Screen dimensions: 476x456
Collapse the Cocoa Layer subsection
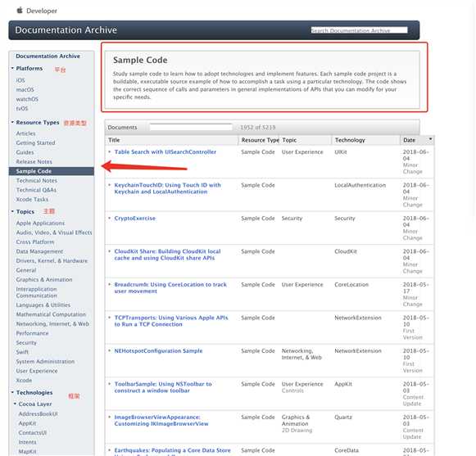[x=15, y=404]
